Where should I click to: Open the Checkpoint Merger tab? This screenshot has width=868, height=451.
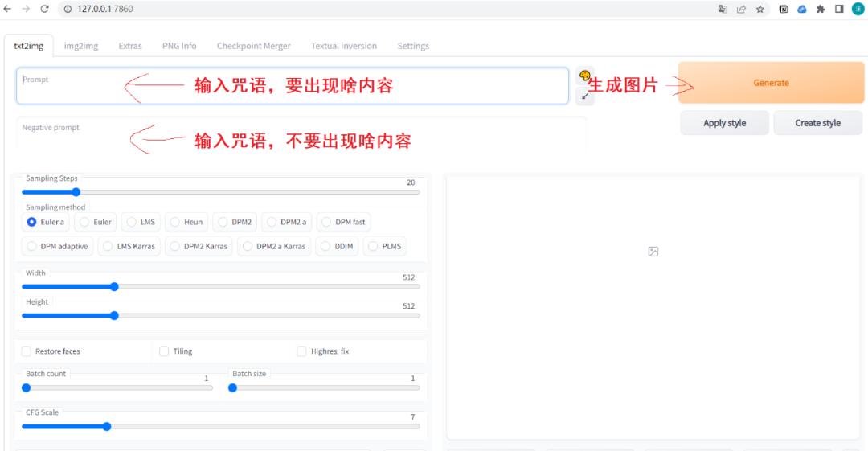tap(253, 46)
